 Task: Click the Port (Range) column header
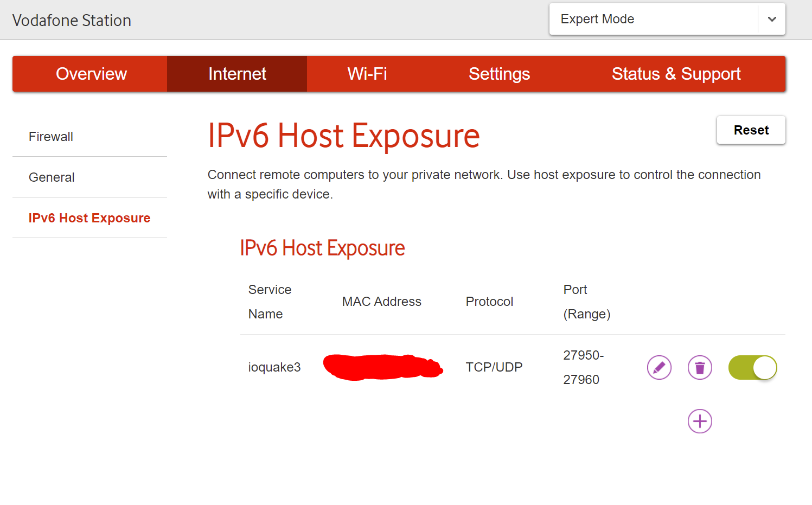[x=586, y=302]
